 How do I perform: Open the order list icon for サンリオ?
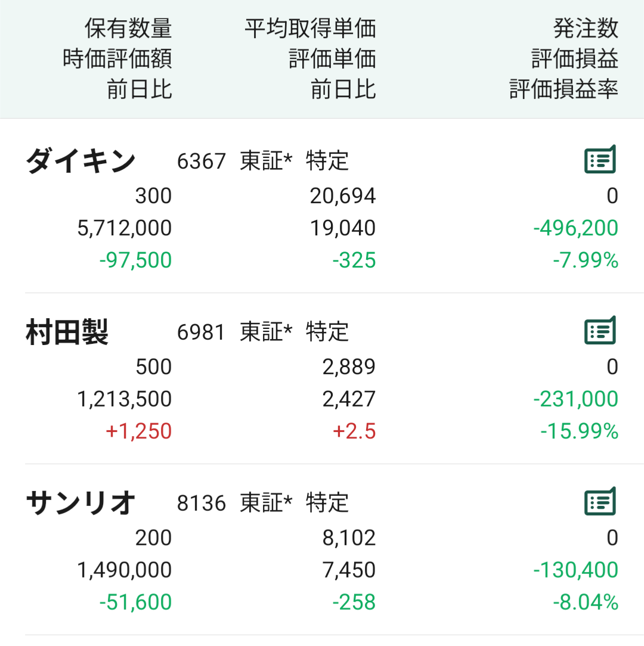(x=600, y=501)
